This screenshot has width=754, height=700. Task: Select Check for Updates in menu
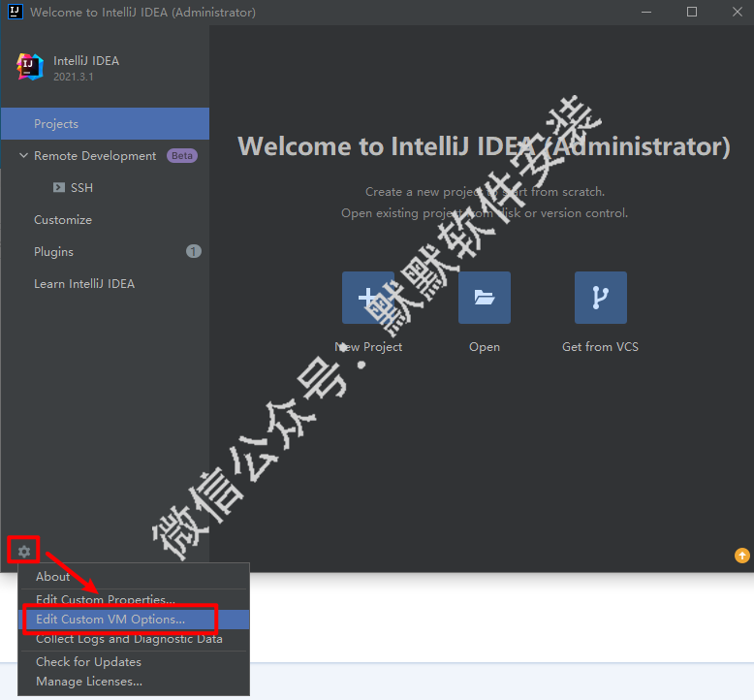point(134,662)
